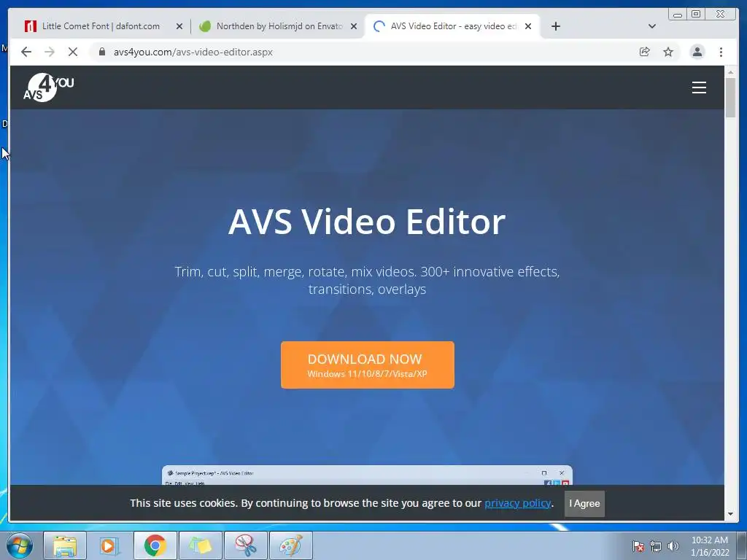Image resolution: width=747 pixels, height=560 pixels.
Task: Click the scrollbar down arrow
Action: coord(730,514)
